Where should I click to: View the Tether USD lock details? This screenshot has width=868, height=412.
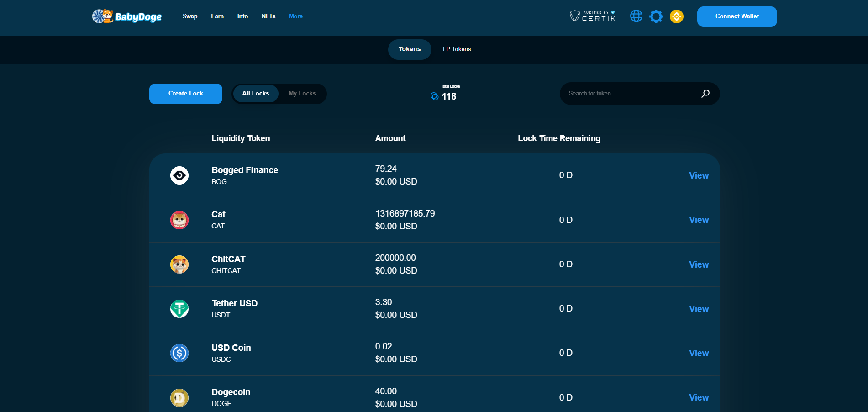click(699, 309)
